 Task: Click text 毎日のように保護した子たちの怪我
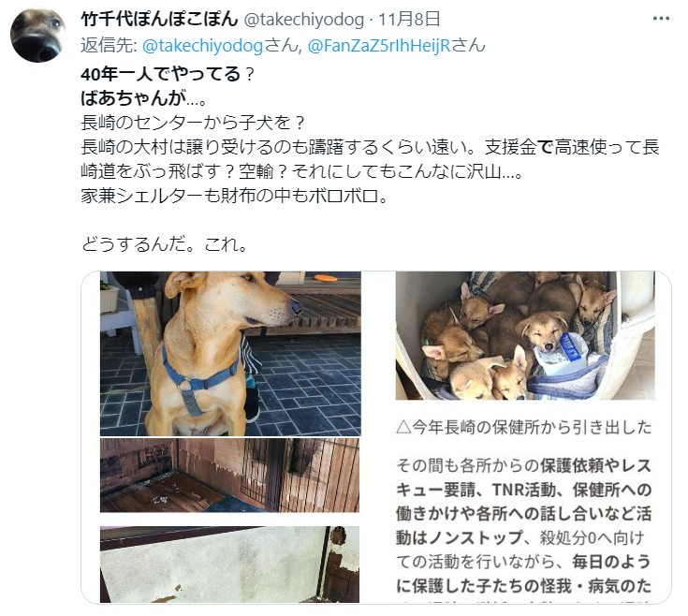(523, 574)
